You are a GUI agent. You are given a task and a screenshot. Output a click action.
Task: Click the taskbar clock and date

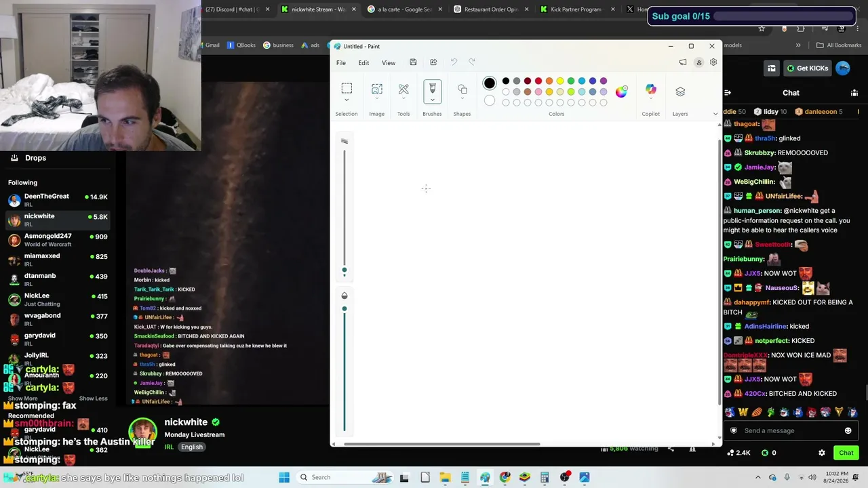[x=837, y=477]
